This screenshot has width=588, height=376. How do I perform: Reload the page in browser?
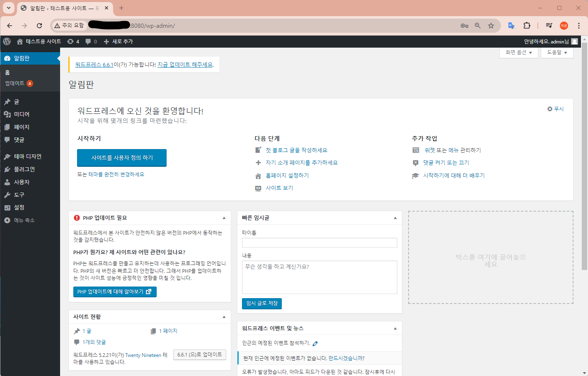pos(39,26)
